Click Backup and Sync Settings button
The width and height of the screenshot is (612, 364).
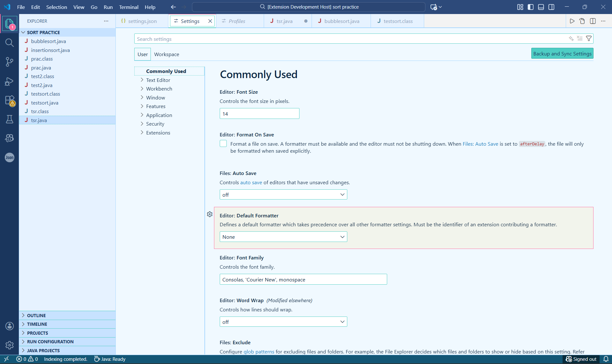click(x=562, y=54)
